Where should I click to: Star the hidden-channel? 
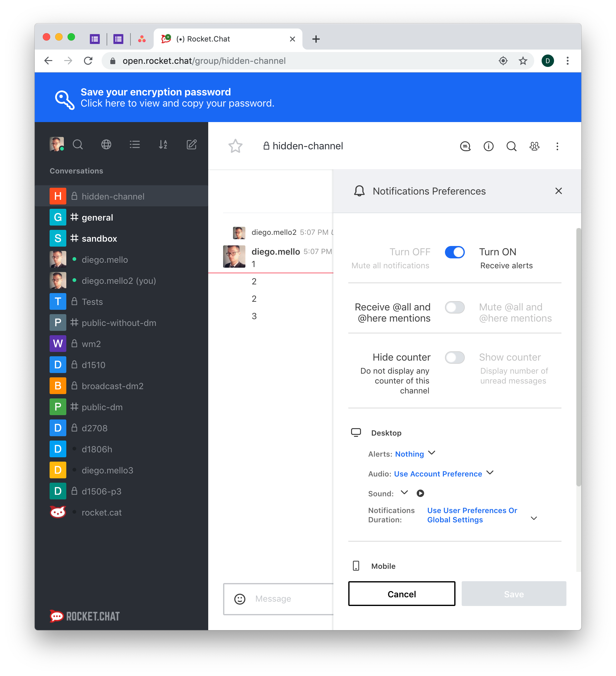235,146
